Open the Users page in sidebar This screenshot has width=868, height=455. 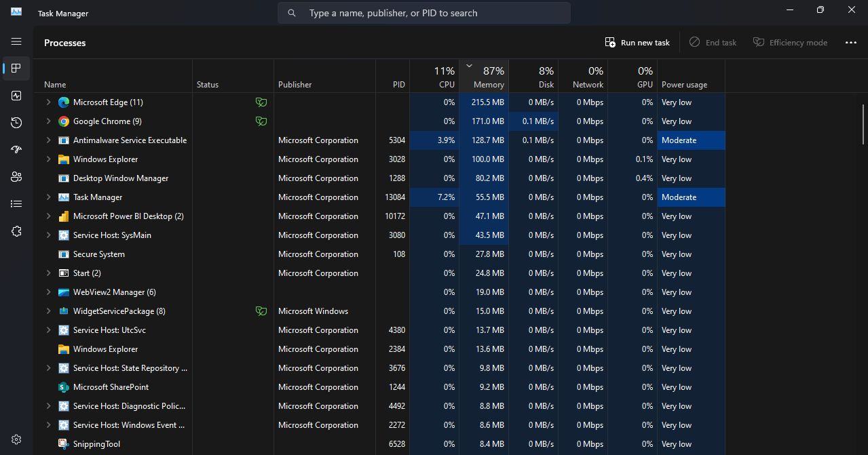point(16,177)
